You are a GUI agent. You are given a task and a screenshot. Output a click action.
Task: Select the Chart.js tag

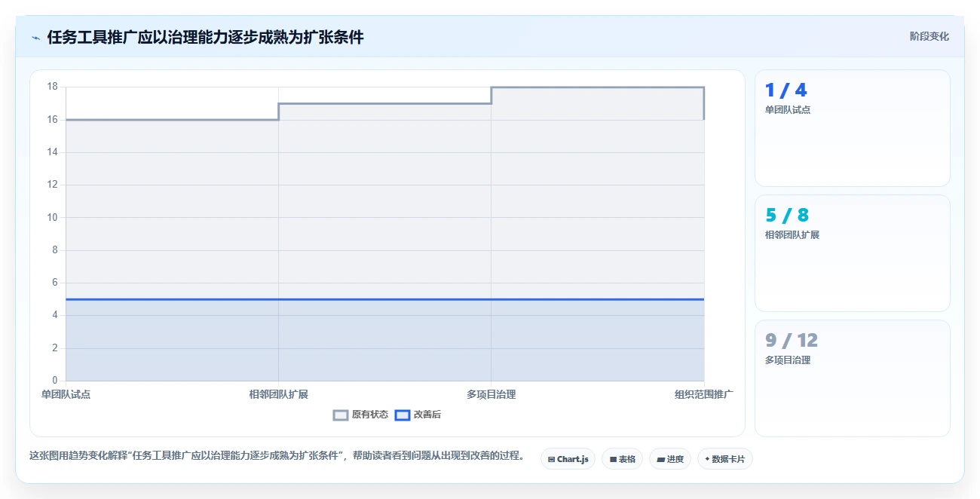point(568,459)
